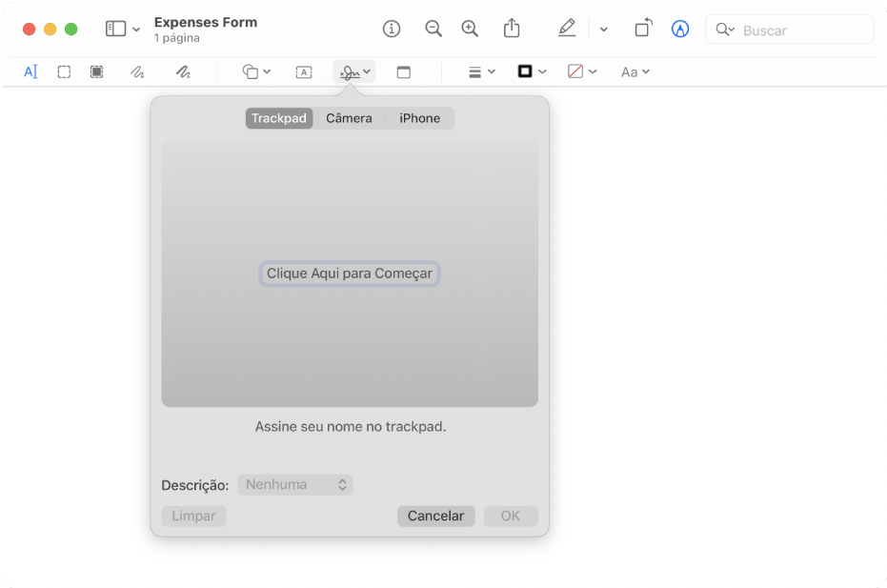
Task: Switch to the Câmera tab
Action: point(349,118)
